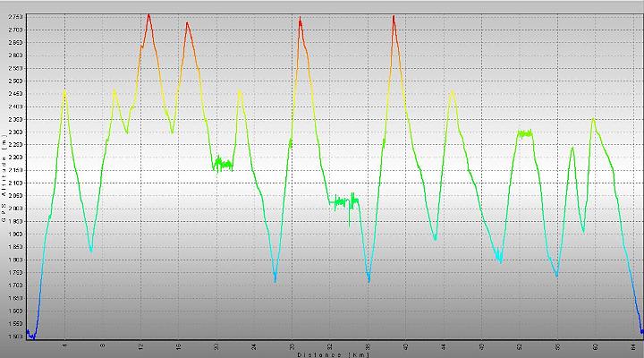Click the "Distance [Km]" axis title
Screen dimensions: 644x358
(x=334, y=354)
